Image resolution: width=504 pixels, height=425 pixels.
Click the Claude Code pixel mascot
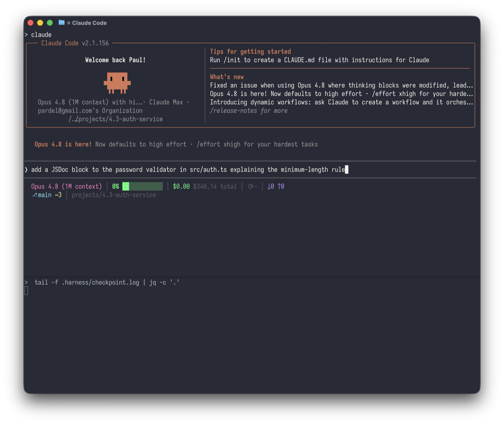(x=117, y=83)
